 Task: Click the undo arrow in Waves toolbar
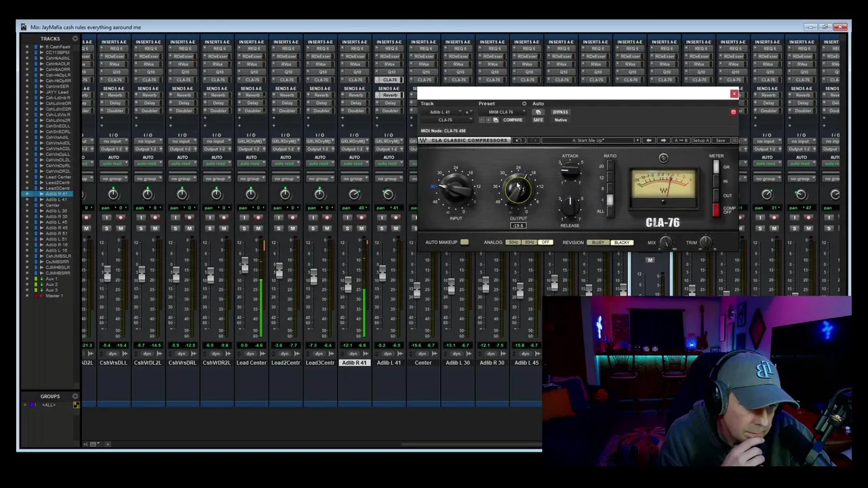pyautogui.click(x=519, y=140)
